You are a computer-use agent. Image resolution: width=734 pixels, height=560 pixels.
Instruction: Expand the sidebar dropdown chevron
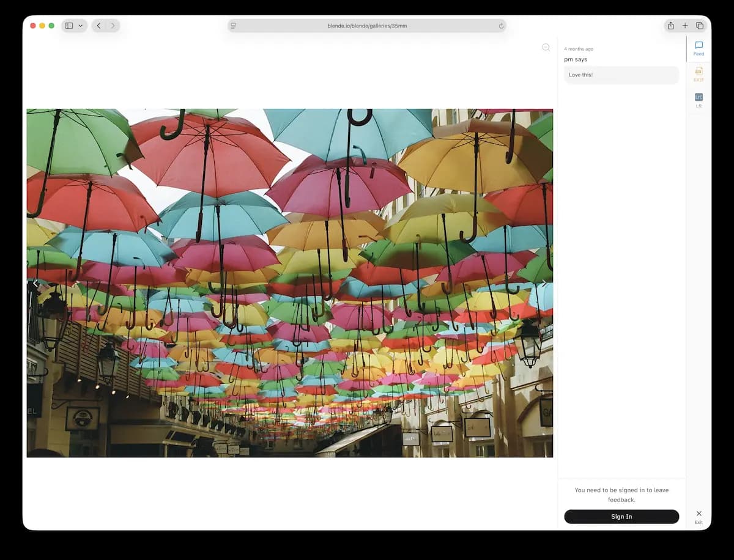pos(81,26)
